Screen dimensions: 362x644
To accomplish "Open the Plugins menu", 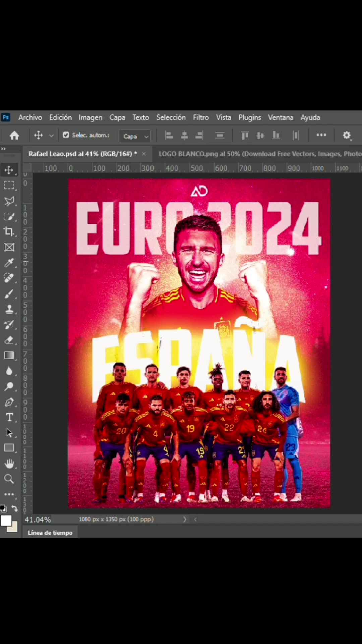I will (x=250, y=117).
